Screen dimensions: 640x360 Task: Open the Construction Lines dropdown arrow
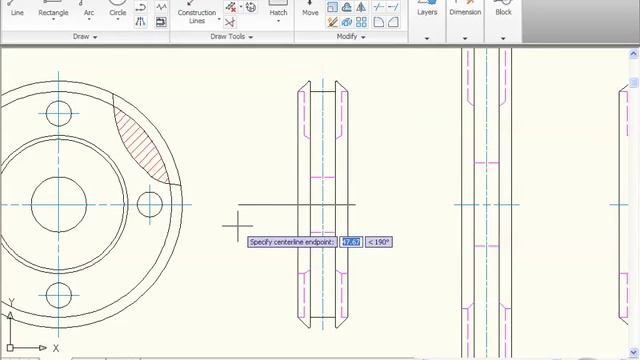pyautogui.click(x=219, y=19)
